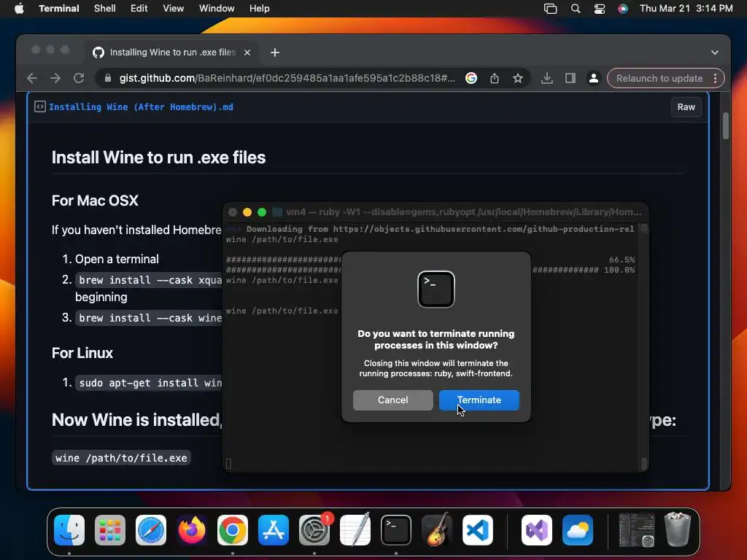Click Relaunch to update in Chrome
Viewport: 747px width, 560px height.
(x=659, y=79)
